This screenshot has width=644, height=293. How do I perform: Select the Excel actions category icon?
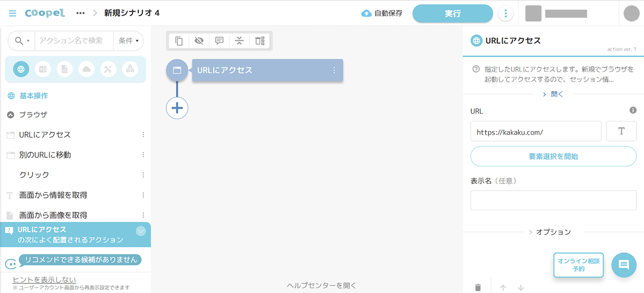[x=43, y=69]
